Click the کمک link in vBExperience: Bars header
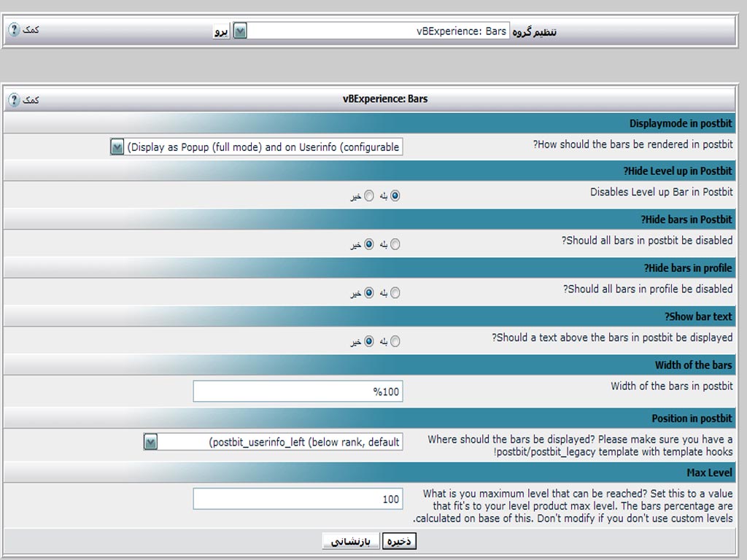The width and height of the screenshot is (747, 560). (x=31, y=100)
